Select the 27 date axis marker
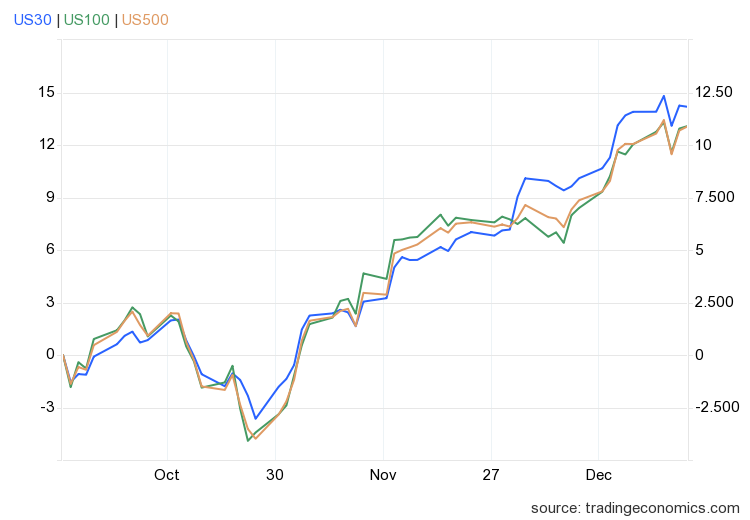 (x=491, y=475)
